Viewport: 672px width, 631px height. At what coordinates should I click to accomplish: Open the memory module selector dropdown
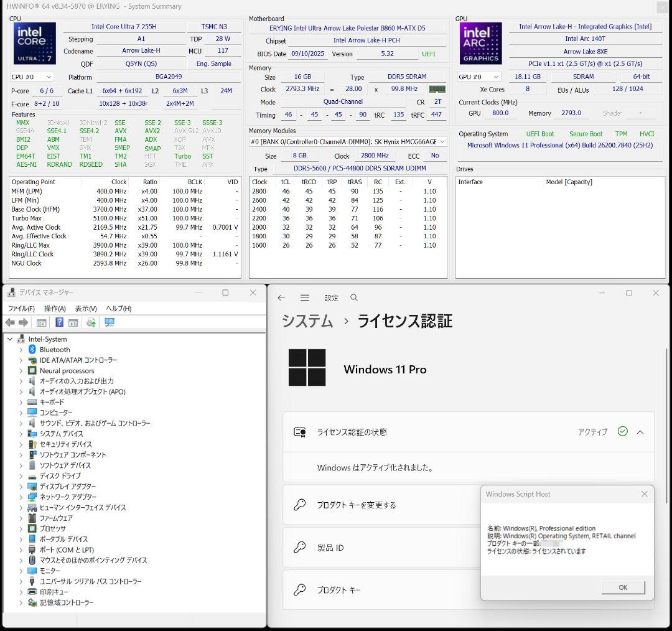tap(348, 141)
